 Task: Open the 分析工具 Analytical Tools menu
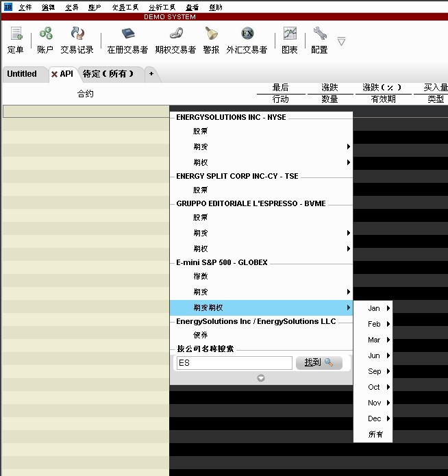(162, 7)
